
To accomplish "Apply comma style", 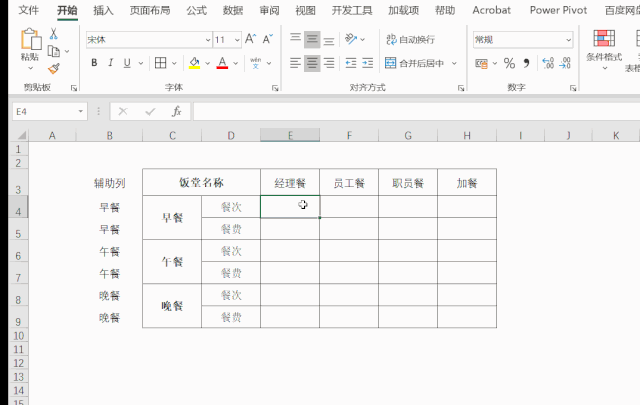I will tap(527, 63).
